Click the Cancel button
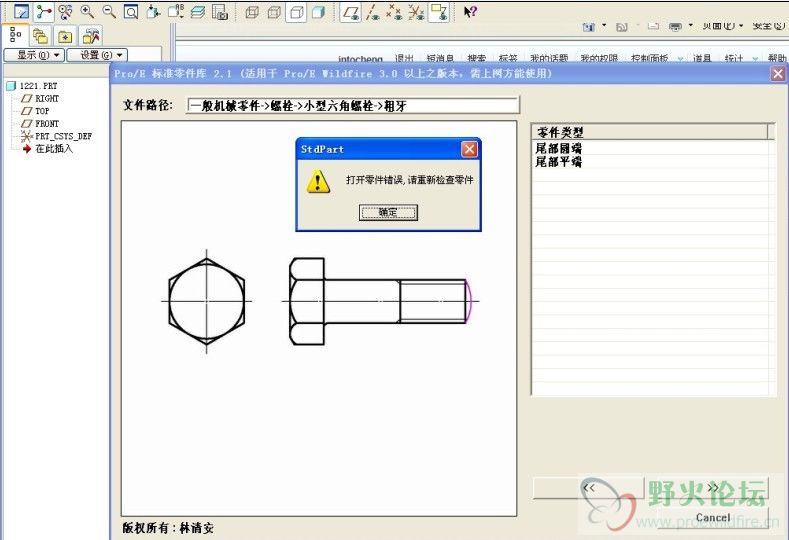This screenshot has height=540, width=789. (x=713, y=517)
